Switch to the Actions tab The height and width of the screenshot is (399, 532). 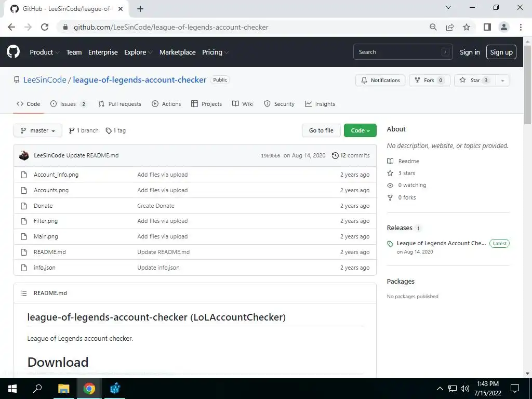pos(166,104)
